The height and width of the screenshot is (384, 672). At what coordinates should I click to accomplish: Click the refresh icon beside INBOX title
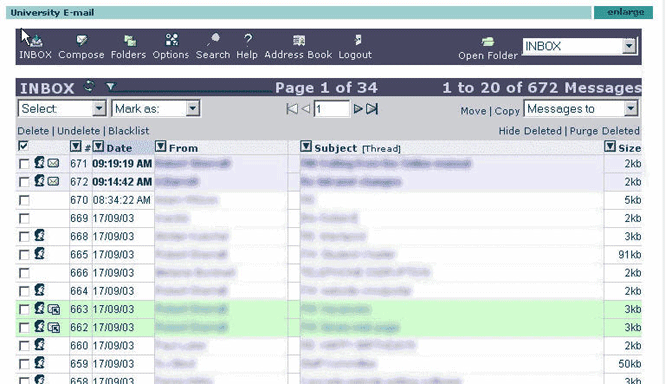(x=89, y=87)
